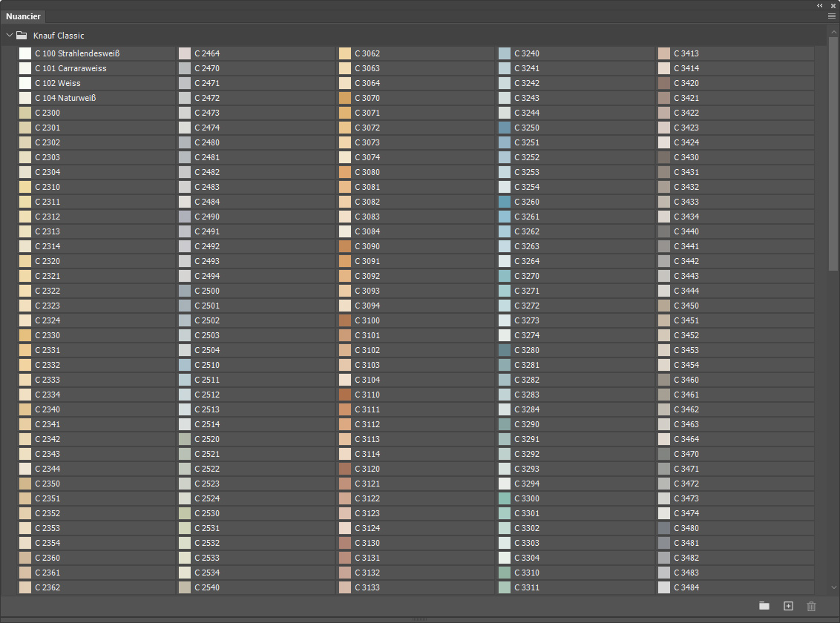Click the vertical scrollbar thumb
840x623 pixels.
click(833, 154)
